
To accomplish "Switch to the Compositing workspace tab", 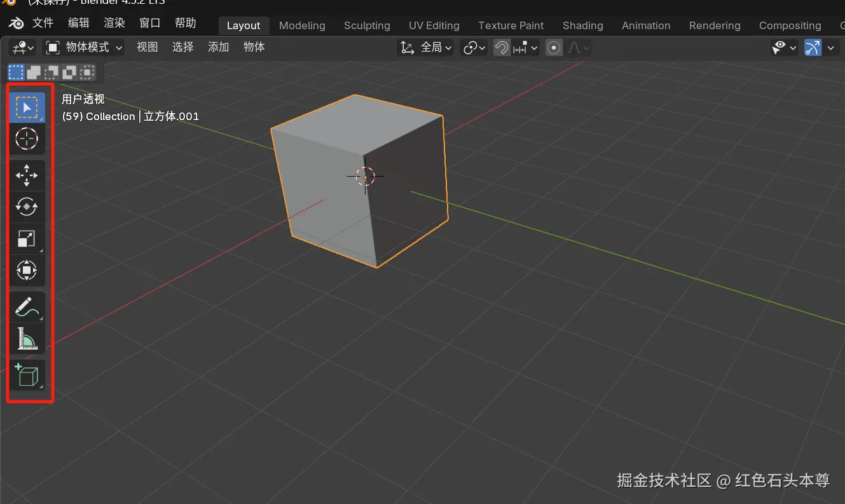I will click(x=790, y=26).
